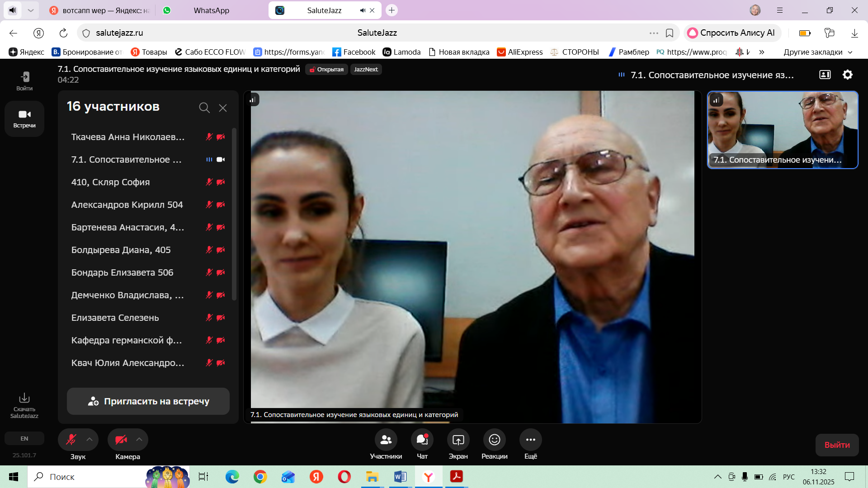Switch to the WhatsApp browser tab

point(211,10)
